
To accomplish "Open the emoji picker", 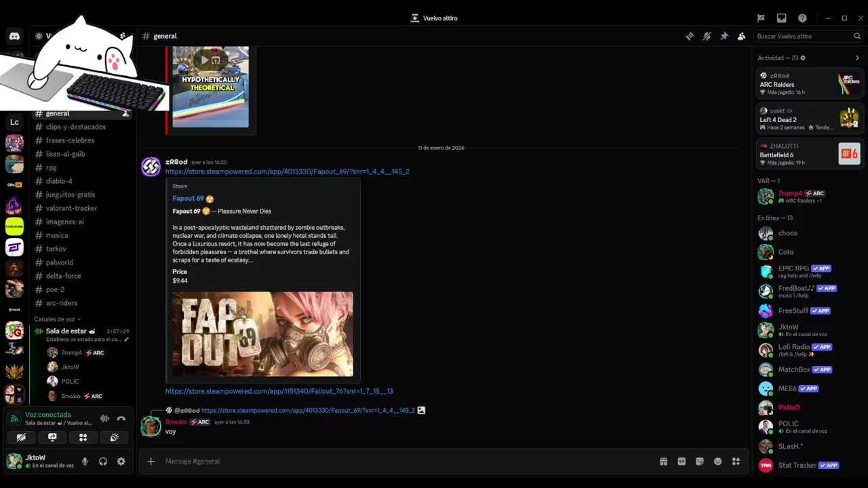I will [717, 462].
